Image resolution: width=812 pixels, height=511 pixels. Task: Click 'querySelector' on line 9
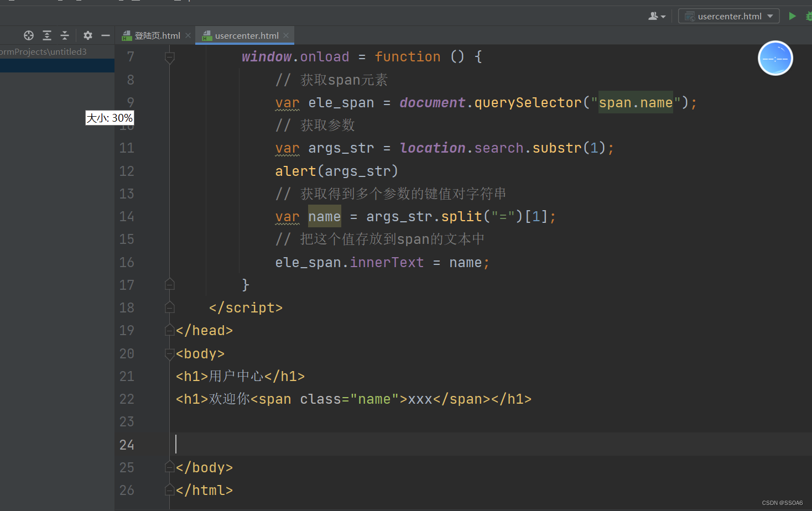click(528, 103)
